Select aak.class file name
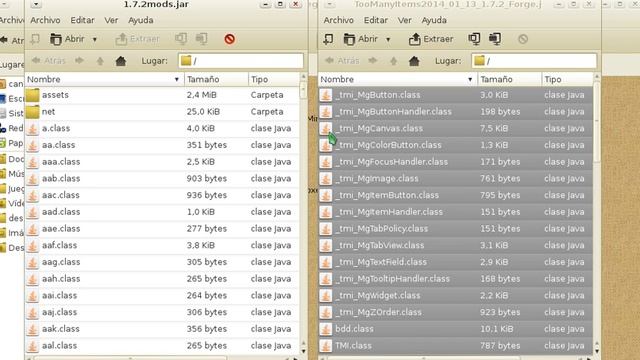The height and width of the screenshot is (360, 640). (x=60, y=329)
